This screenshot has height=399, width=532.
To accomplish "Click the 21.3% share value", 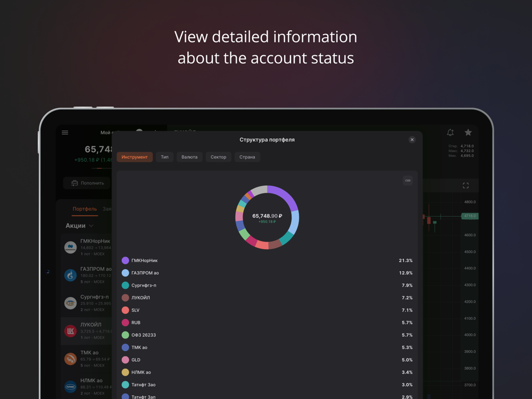I will 406,261.
